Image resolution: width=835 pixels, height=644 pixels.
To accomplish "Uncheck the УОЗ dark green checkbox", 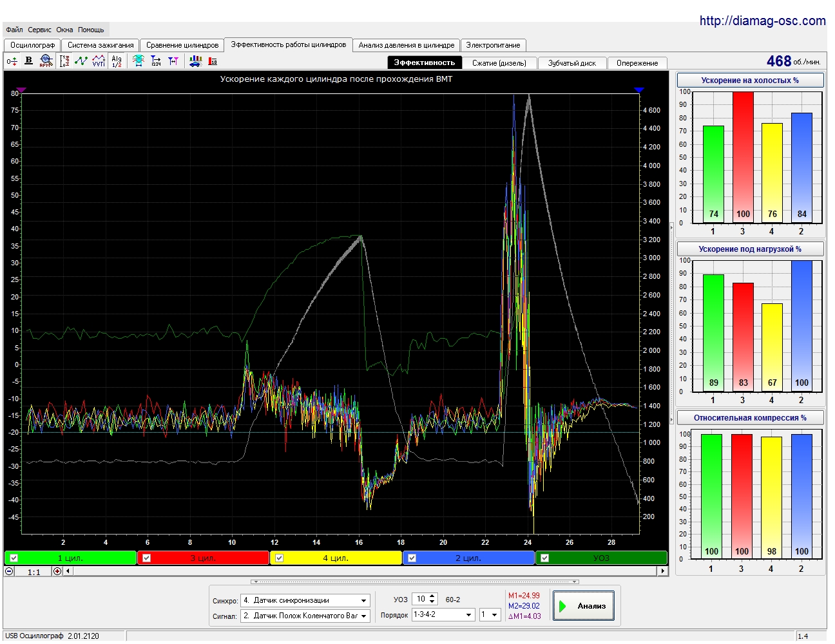I will (x=545, y=558).
